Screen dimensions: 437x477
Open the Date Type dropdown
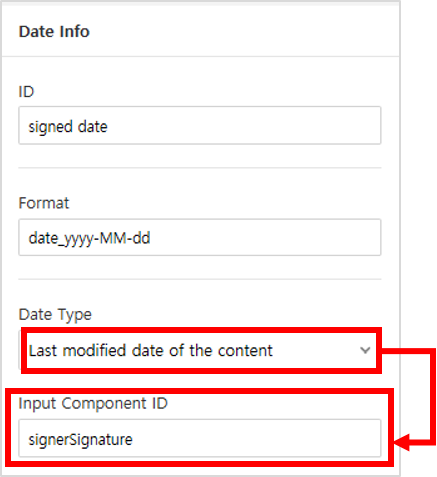pyautogui.click(x=199, y=350)
